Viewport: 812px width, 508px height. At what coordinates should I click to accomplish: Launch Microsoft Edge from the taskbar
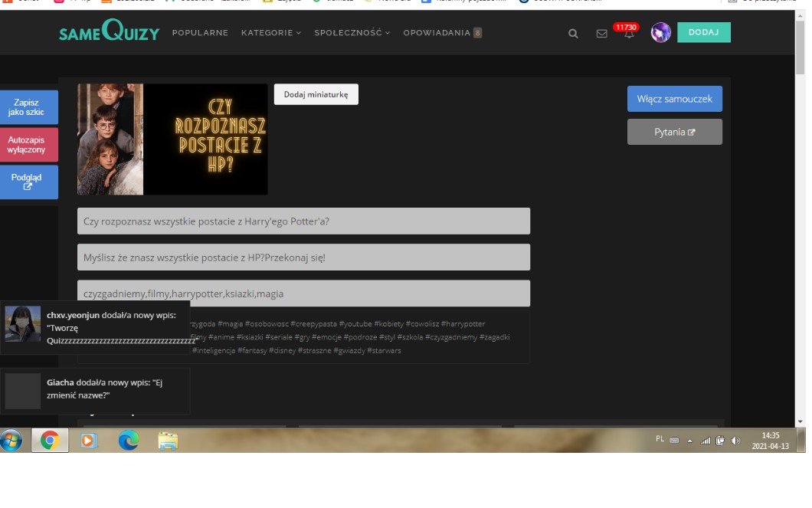pos(128,441)
